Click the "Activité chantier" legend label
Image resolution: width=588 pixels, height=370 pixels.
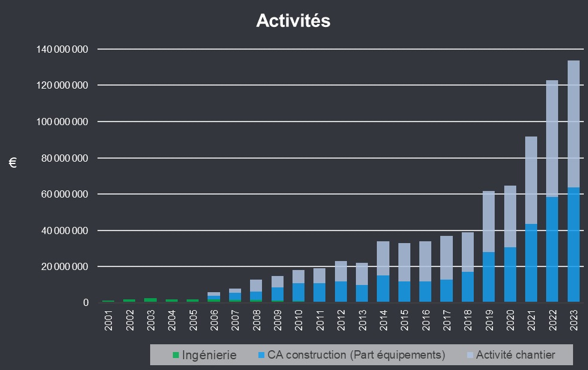[516, 355]
